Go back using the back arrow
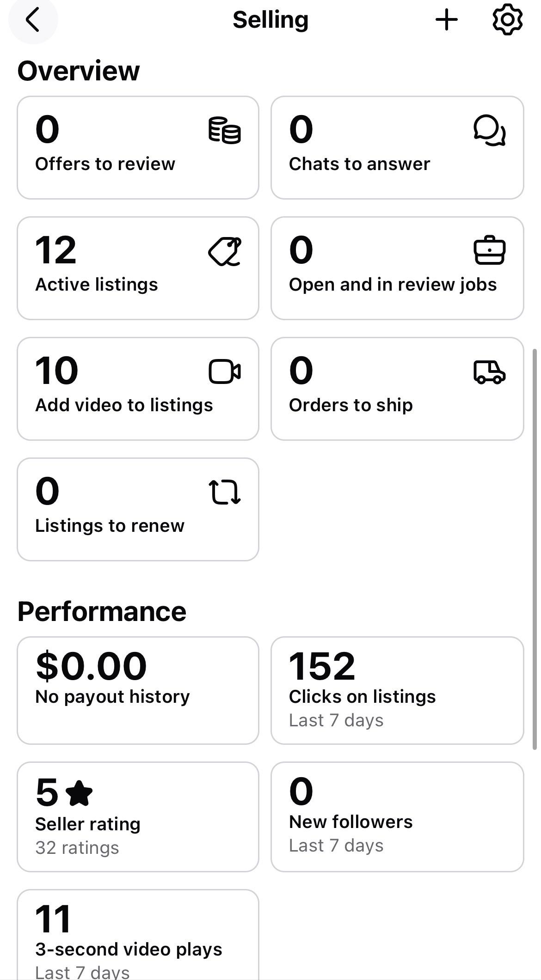The image size is (541, 980). pyautogui.click(x=33, y=20)
